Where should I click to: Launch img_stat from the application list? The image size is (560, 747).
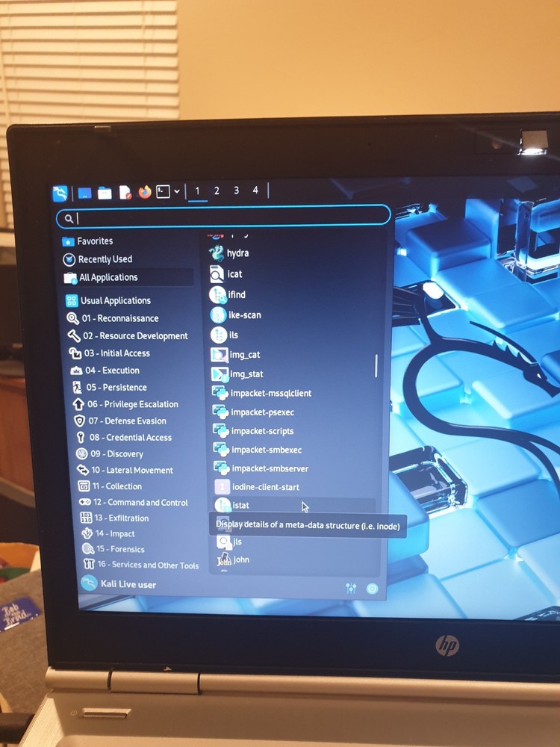(x=293, y=374)
